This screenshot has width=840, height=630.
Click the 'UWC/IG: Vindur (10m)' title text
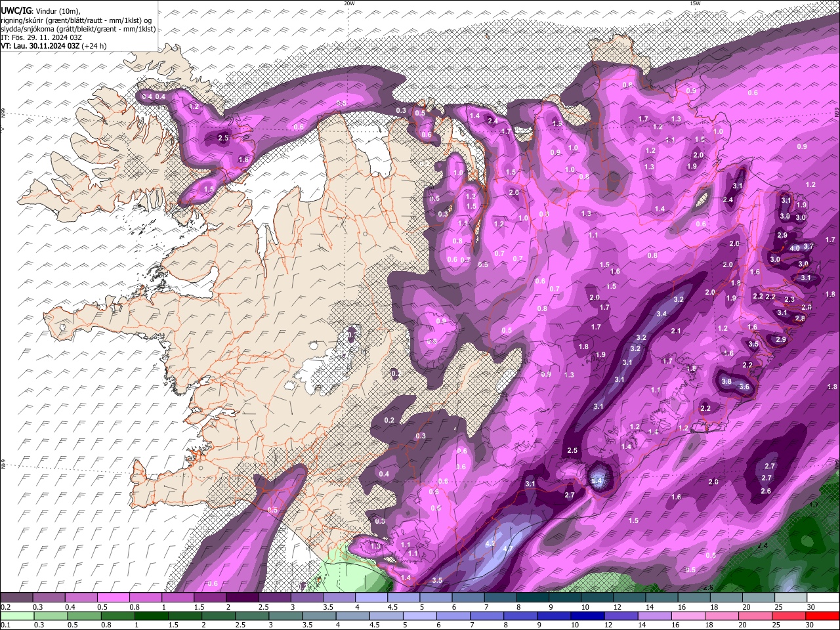[x=41, y=10]
